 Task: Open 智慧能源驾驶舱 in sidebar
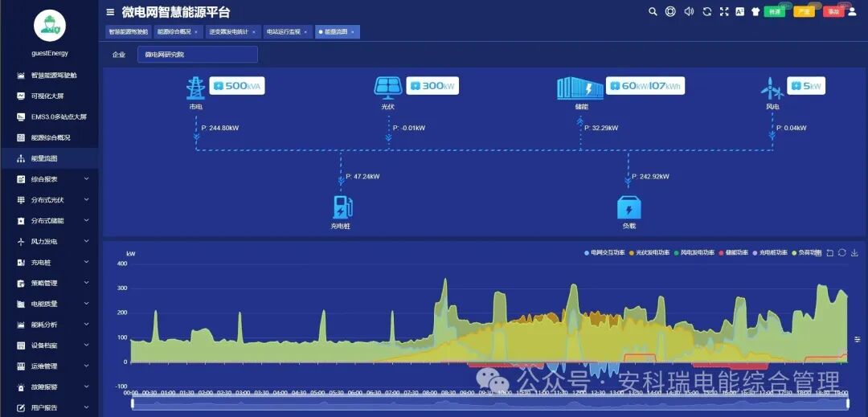50,76
